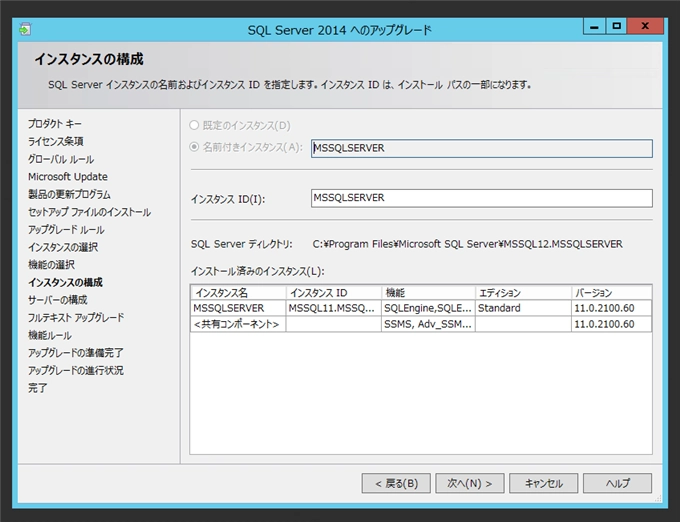This screenshot has height=522, width=680.
Task: Minimize the upgrade wizard window
Action: pos(594,26)
